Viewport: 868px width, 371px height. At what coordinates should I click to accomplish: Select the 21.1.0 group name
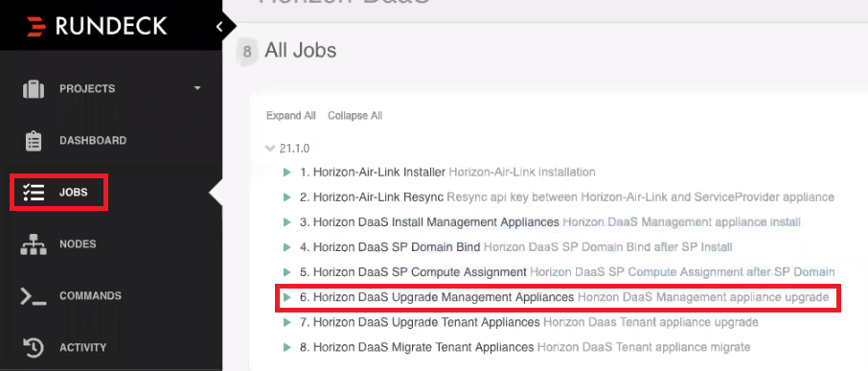click(294, 149)
